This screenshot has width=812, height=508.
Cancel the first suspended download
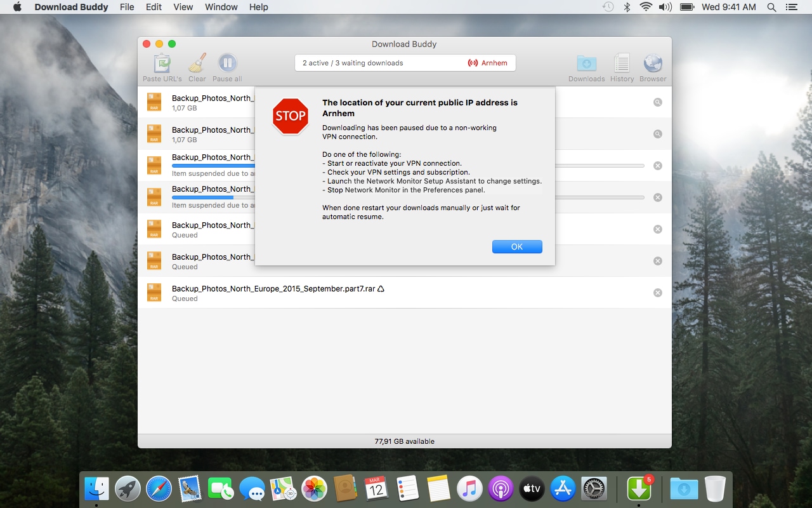(658, 166)
